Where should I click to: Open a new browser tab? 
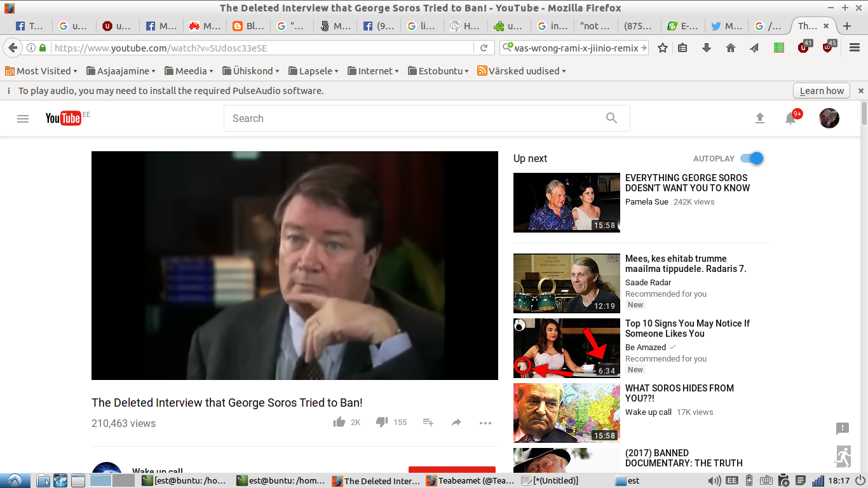847,26
